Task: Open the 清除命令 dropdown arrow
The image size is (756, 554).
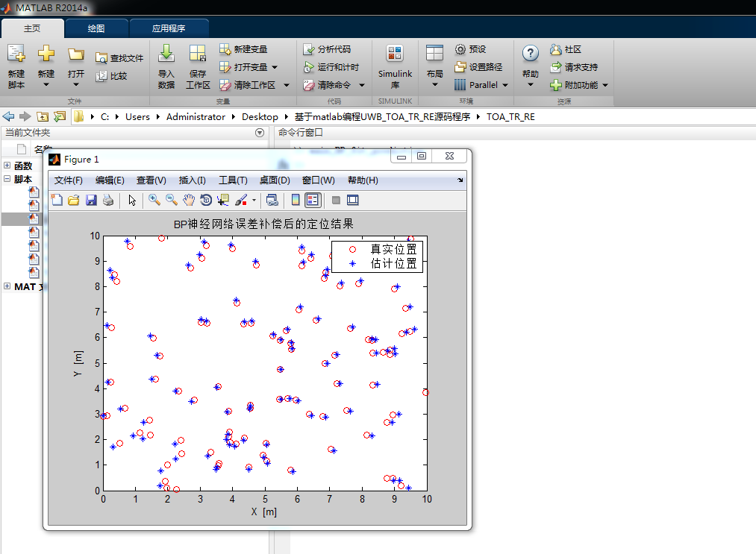Action: (362, 85)
